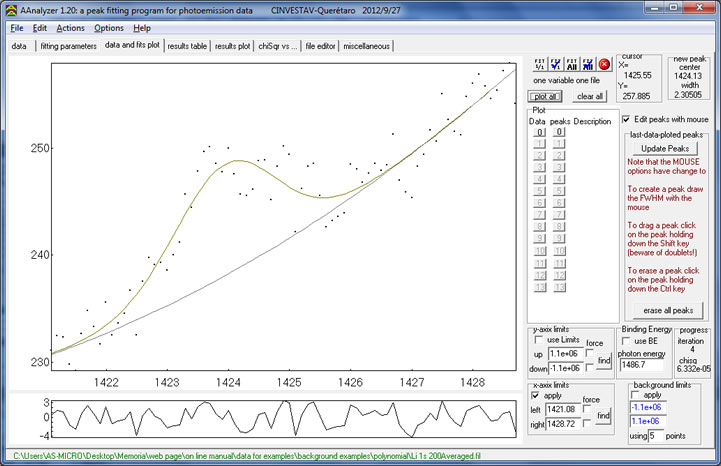Screen dimensions: 721x466
Task: Open the Options menu
Action: tap(109, 28)
